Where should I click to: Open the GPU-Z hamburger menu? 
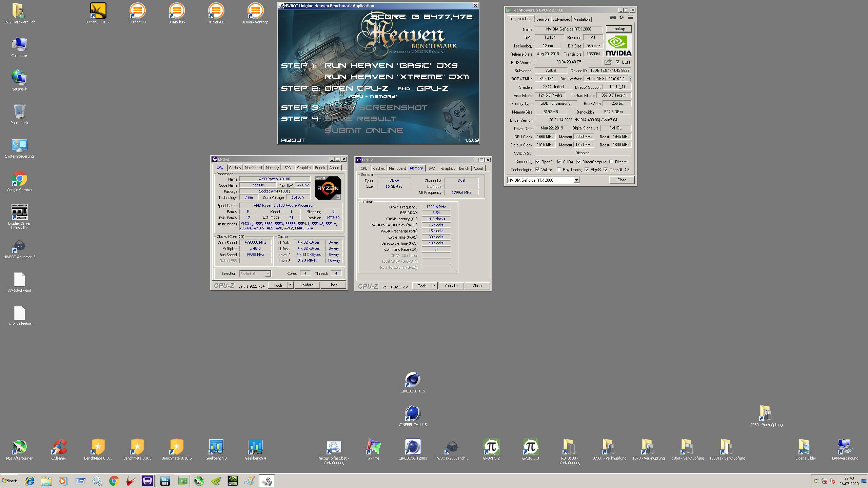pyautogui.click(x=630, y=18)
